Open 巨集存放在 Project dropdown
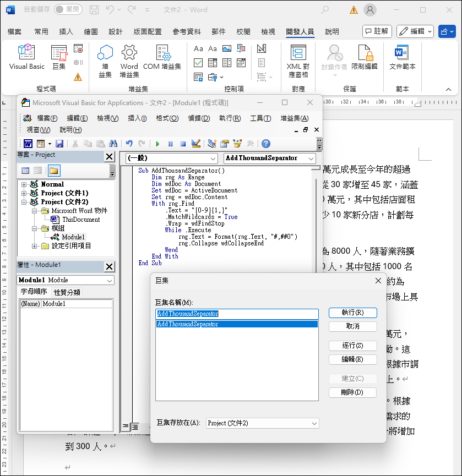The image size is (462, 476). (x=314, y=423)
